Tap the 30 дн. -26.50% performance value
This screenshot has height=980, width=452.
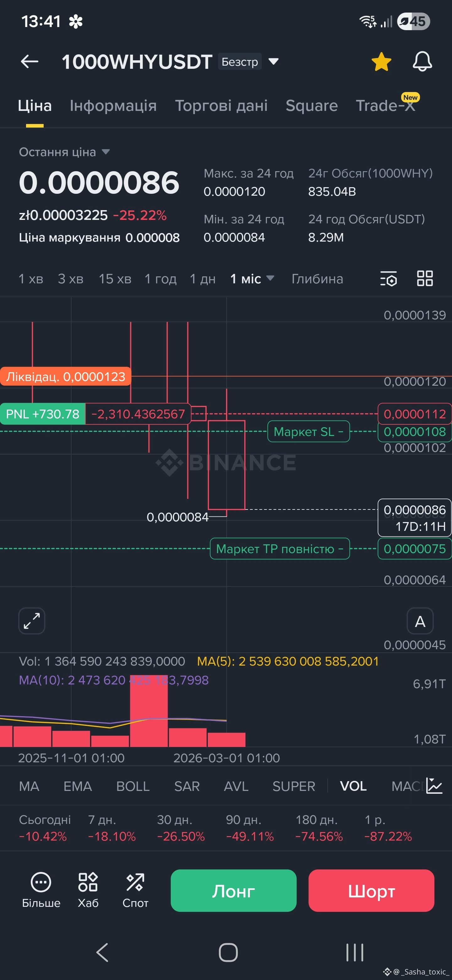pos(181,828)
